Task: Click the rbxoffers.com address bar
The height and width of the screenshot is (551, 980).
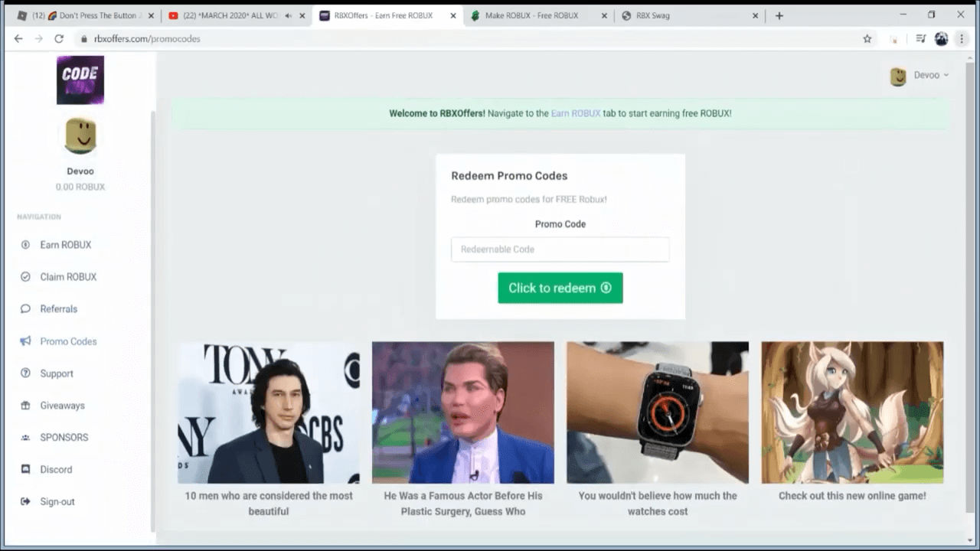Action: (467, 38)
